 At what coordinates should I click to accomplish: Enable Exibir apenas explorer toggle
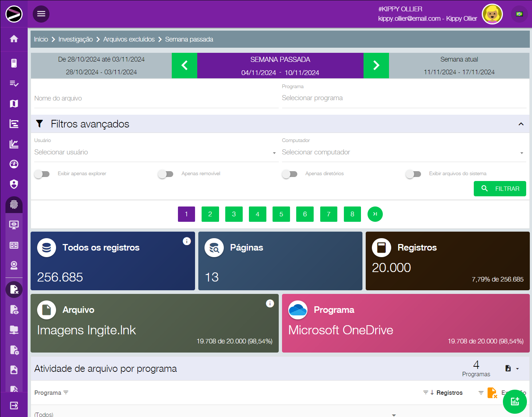pyautogui.click(x=42, y=174)
